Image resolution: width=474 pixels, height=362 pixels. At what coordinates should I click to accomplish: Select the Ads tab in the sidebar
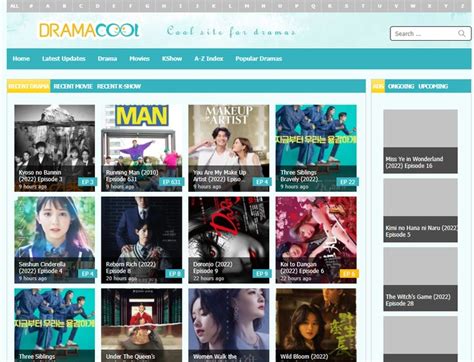click(378, 86)
